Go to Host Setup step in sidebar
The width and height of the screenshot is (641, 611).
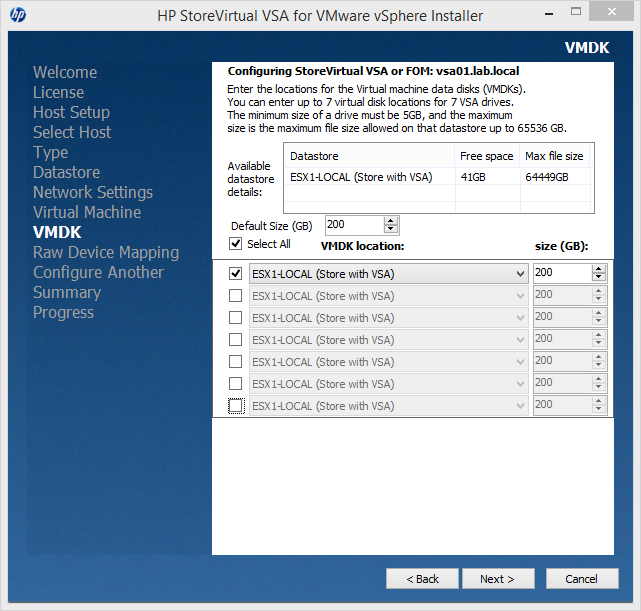[72, 112]
